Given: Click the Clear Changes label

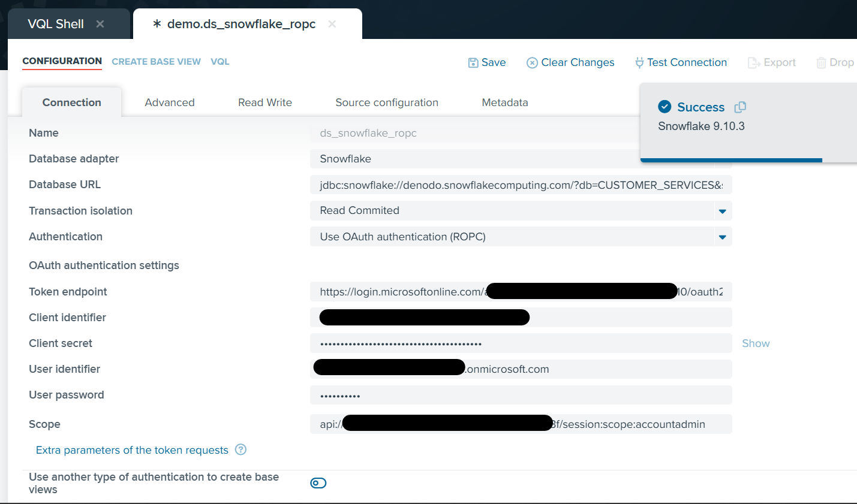Looking at the screenshot, I should (578, 62).
